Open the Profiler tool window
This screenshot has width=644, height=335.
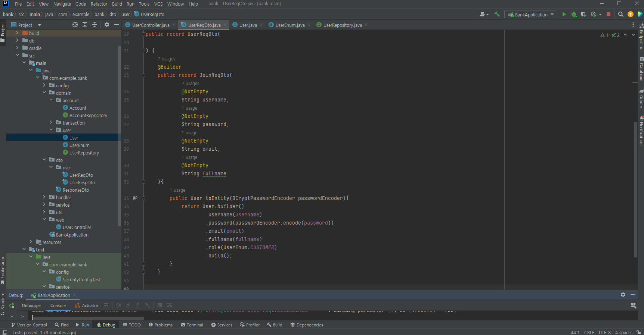click(x=250, y=325)
